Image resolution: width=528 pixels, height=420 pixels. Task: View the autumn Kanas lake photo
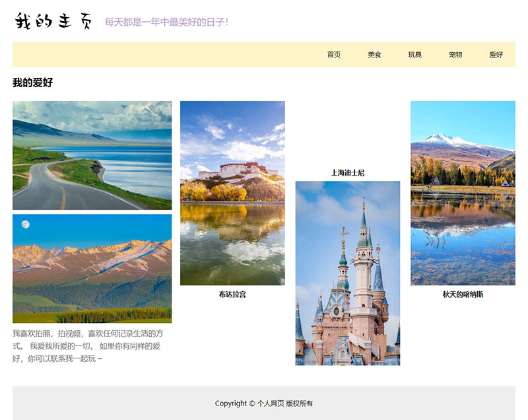point(463,193)
